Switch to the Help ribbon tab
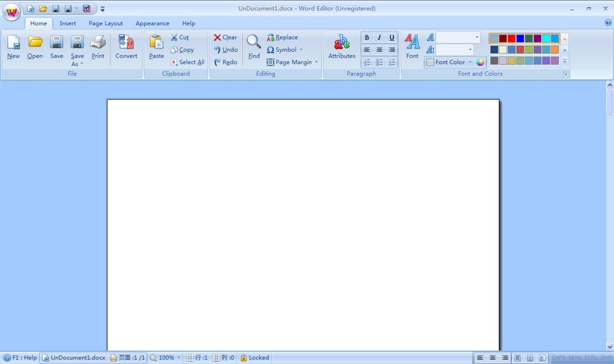 click(188, 23)
